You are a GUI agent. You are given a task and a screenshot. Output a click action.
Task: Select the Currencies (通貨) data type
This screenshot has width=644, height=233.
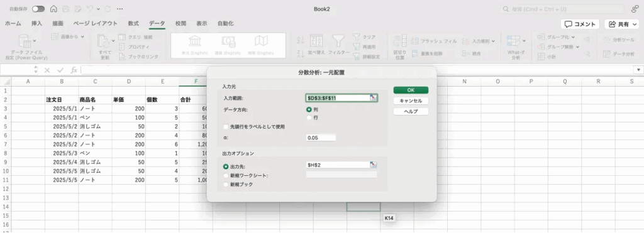(228, 45)
